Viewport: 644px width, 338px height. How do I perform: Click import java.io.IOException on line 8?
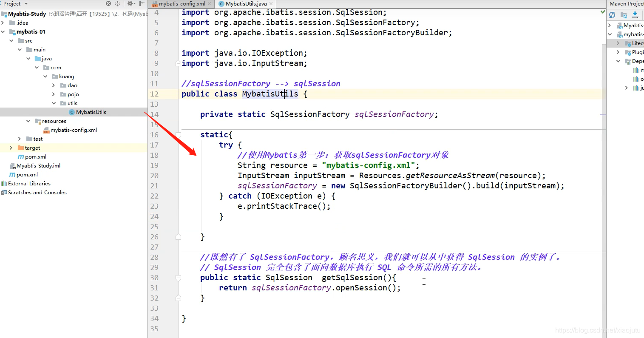244,53
